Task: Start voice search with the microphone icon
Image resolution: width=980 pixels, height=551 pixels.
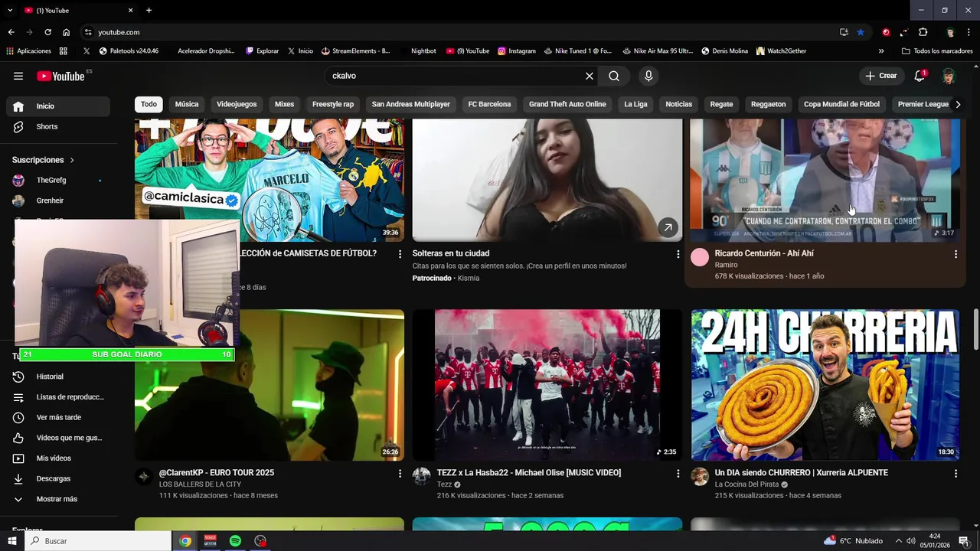Action: pos(648,76)
